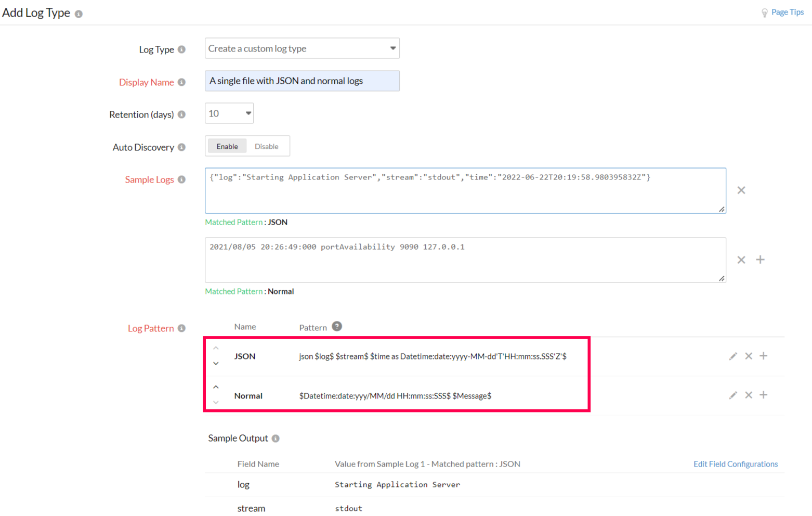Delete the Normal log pattern
812x516 pixels.
[749, 395]
